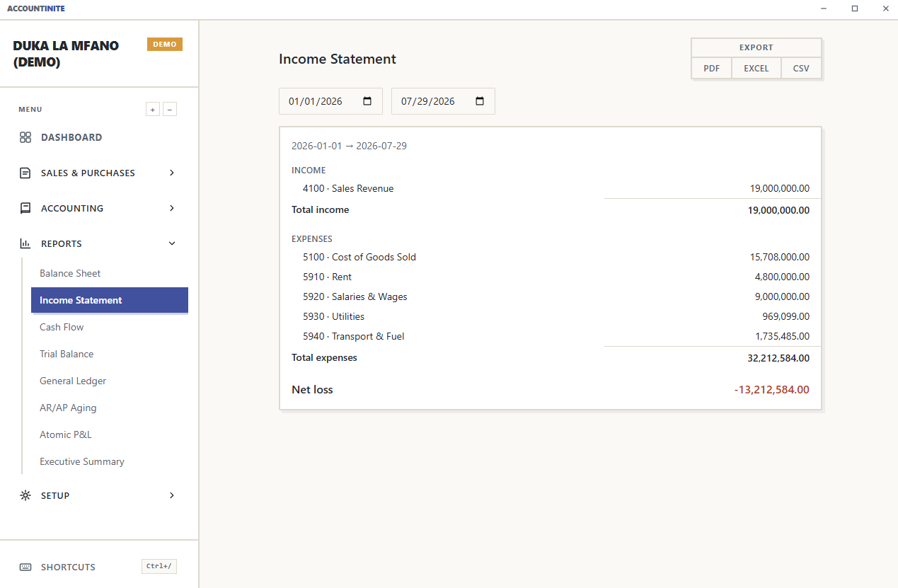Export report to Excel

(756, 69)
